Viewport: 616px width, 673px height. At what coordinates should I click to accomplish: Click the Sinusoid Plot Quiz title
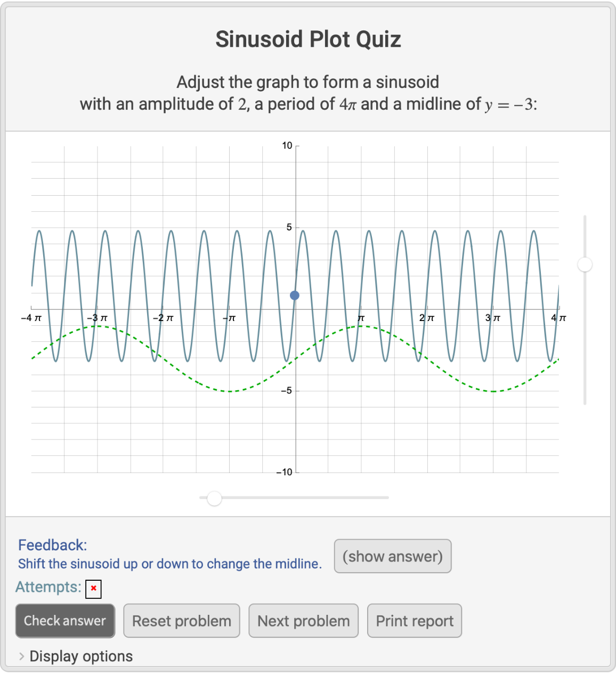coord(308,39)
